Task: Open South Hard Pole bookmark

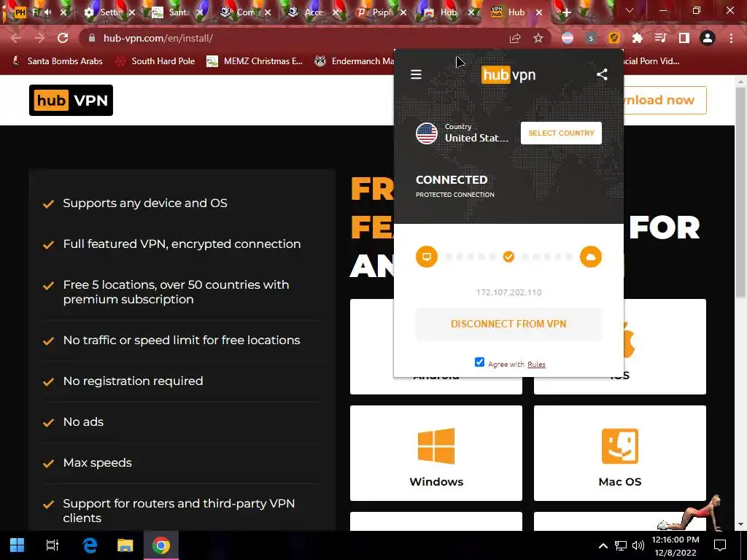Action: point(155,61)
